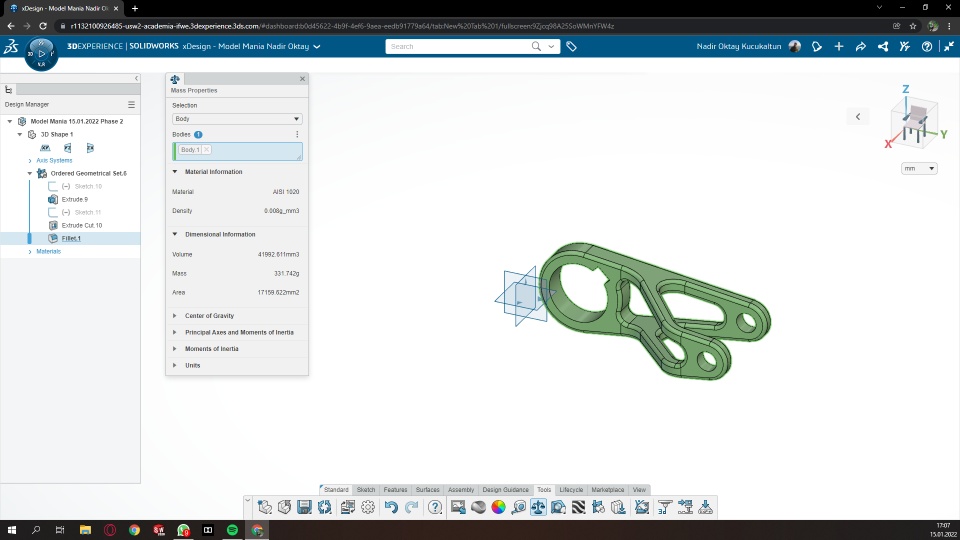Click the Measure tape icon
This screenshot has height=540, width=960.
tap(519, 507)
